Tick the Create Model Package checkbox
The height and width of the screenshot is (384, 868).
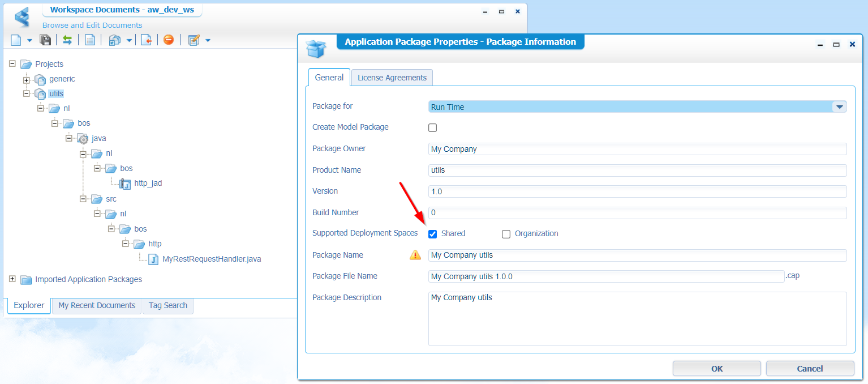tap(433, 127)
